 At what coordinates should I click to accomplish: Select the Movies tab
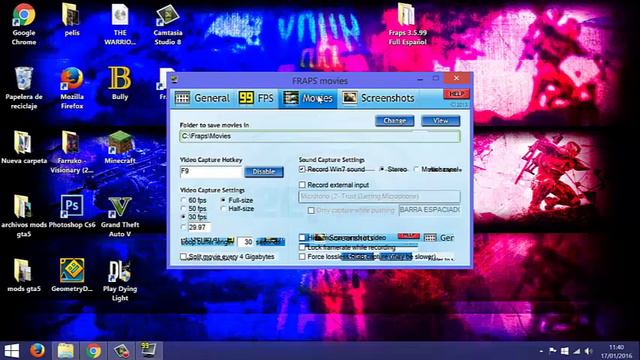(308, 98)
